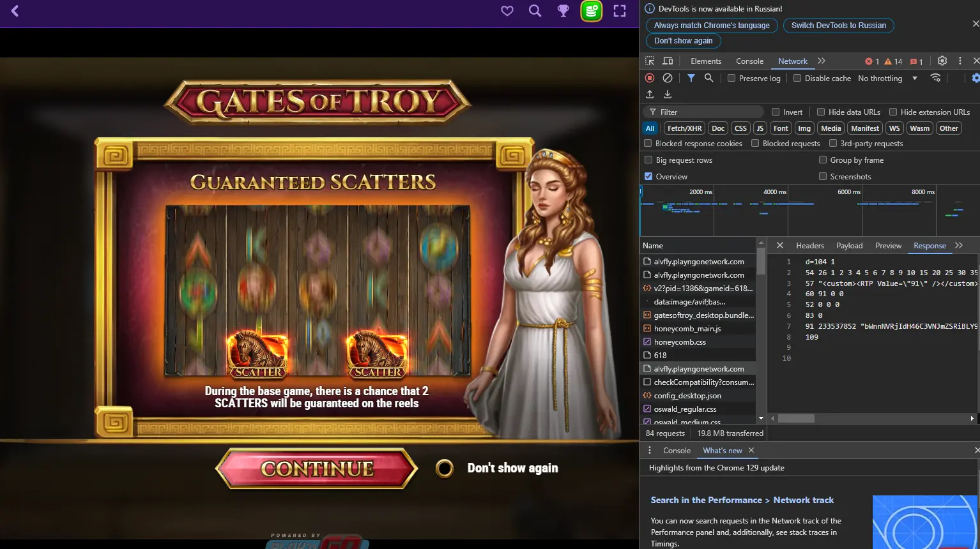Open the Headers tab
Screen dimensions: 980x549
pyautogui.click(x=810, y=245)
